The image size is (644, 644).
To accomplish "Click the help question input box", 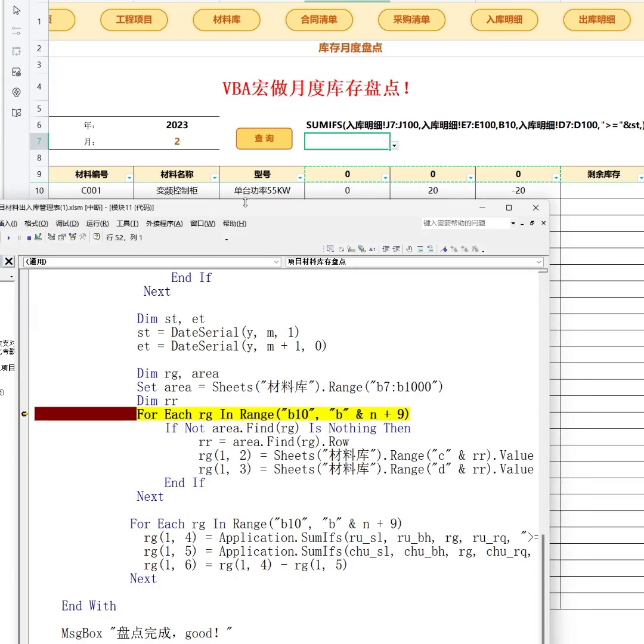I will click(x=466, y=223).
